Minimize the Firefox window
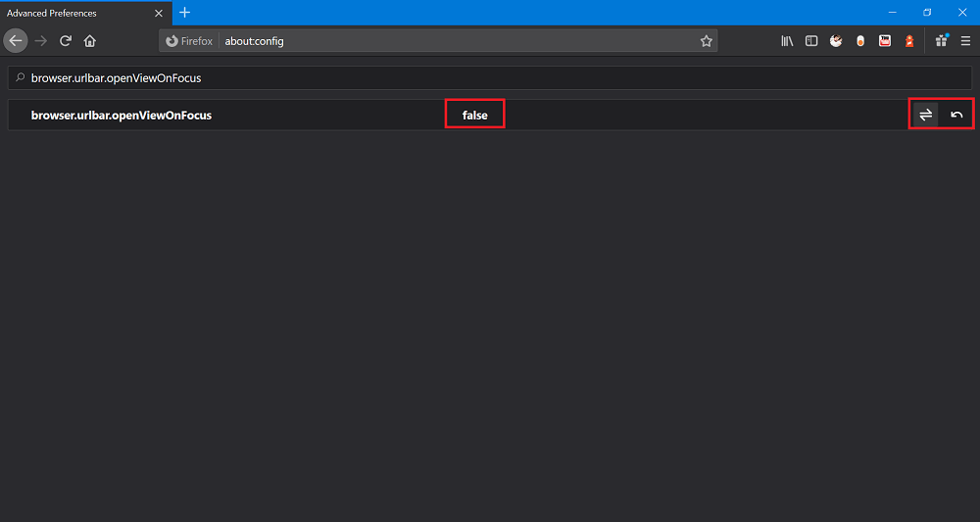This screenshot has height=522, width=980. [892, 13]
